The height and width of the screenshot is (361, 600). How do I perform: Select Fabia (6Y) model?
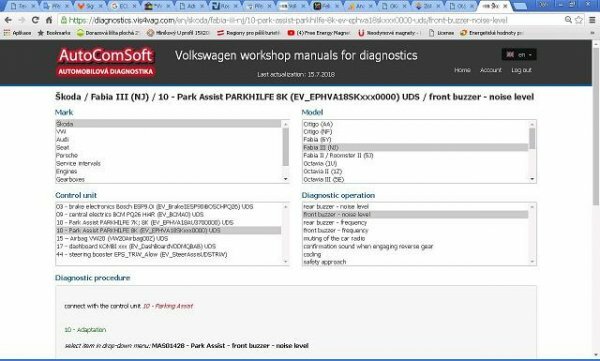[x=415, y=140]
